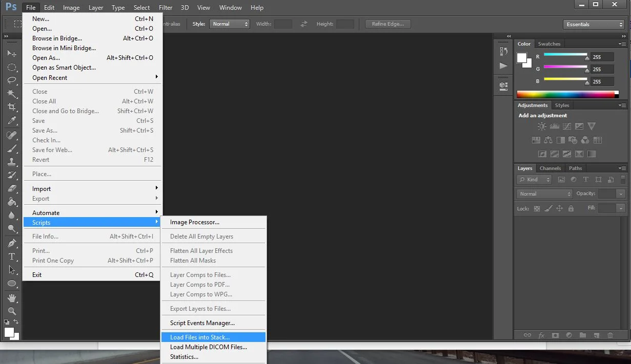
Task: Select the Dodge tool
Action: coord(12,228)
